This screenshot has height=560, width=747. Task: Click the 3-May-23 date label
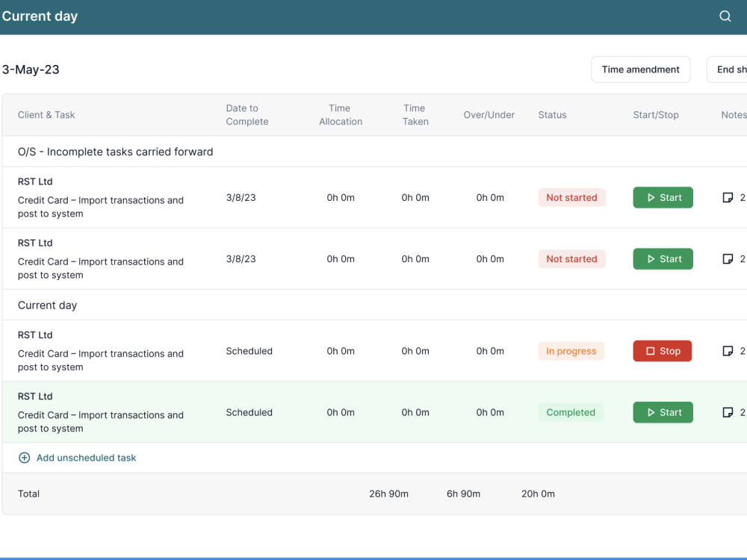pos(31,69)
